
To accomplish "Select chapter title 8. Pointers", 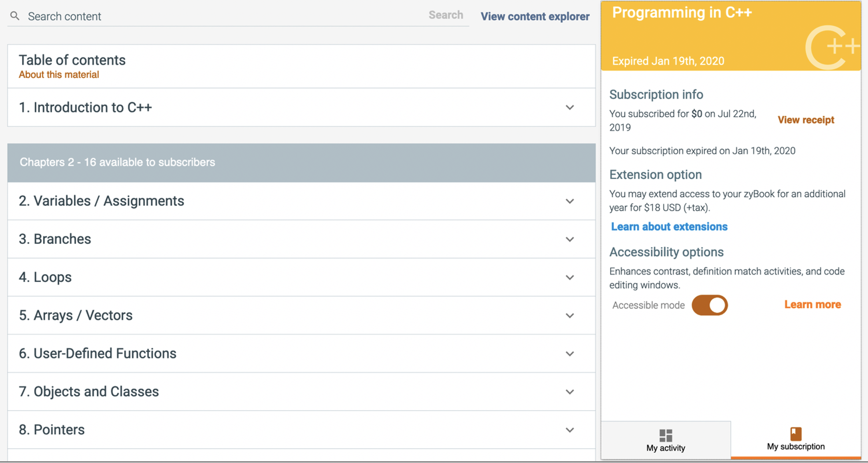I will 52,429.
